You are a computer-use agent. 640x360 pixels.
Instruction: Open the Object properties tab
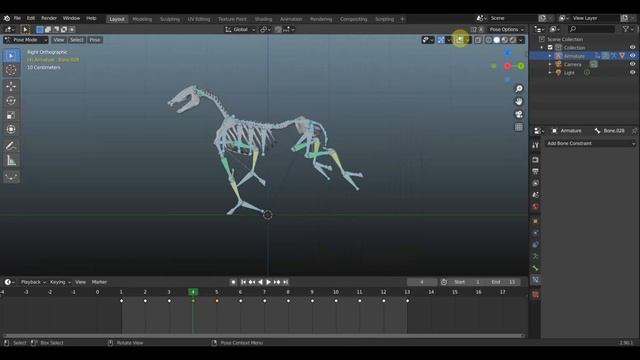[536, 221]
